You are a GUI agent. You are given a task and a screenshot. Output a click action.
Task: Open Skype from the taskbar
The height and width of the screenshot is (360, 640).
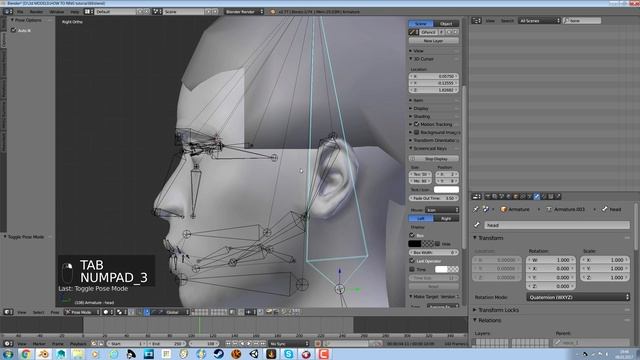[x=289, y=354]
